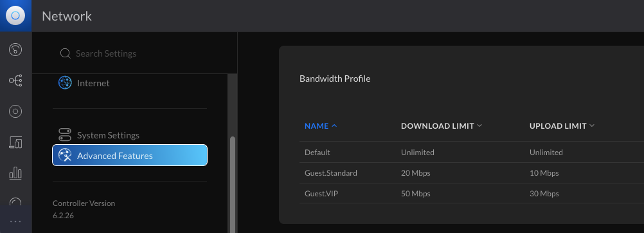This screenshot has width=644, height=233.
Task: Click the DOWNLOAD LIMIT chevron arrow
Action: click(479, 126)
